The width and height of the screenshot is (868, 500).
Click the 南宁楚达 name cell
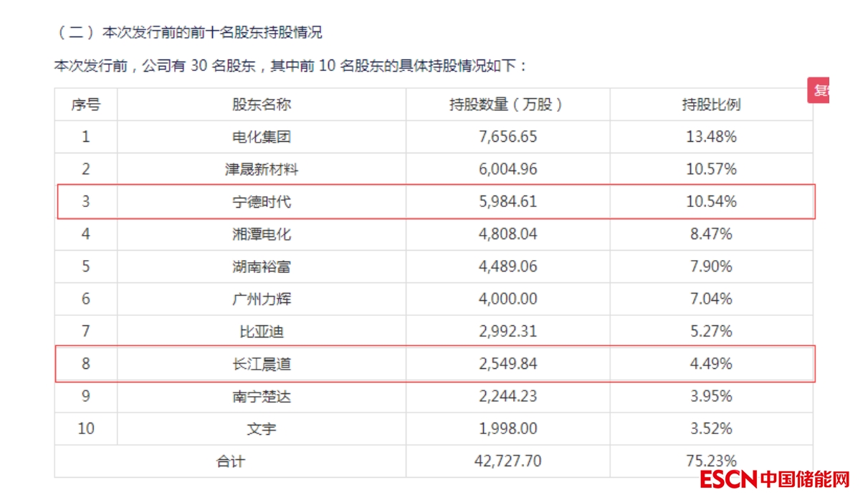(x=262, y=396)
